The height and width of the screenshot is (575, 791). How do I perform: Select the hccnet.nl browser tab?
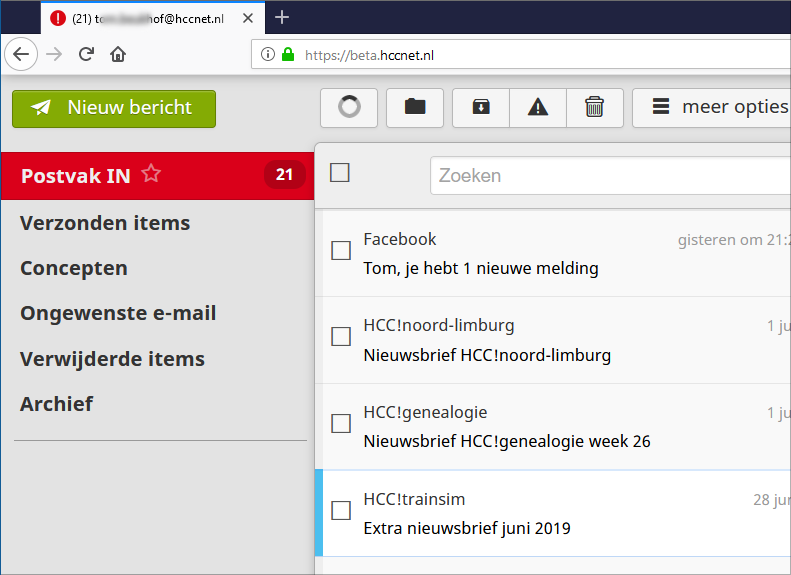[152, 18]
